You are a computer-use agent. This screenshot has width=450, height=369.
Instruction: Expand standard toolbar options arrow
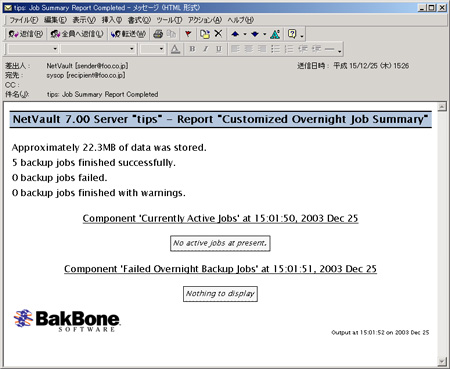coord(302,35)
